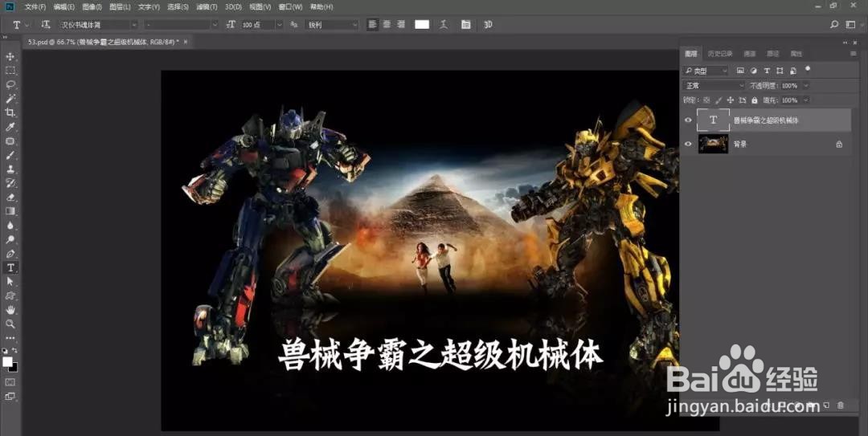The image size is (868, 436).
Task: Hide the text layer with eye icon
Action: [688, 120]
